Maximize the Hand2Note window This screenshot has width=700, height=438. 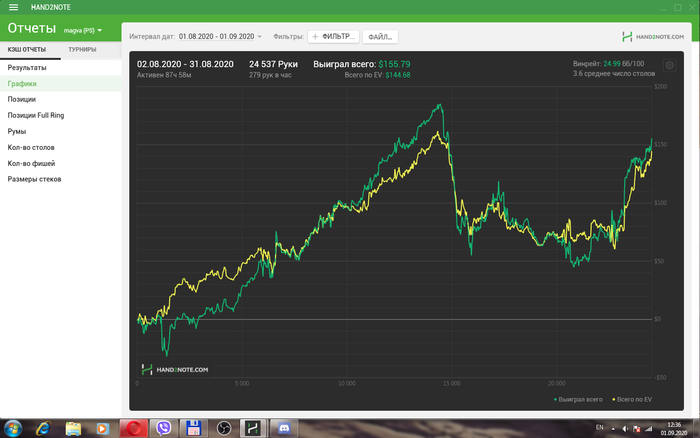point(678,8)
